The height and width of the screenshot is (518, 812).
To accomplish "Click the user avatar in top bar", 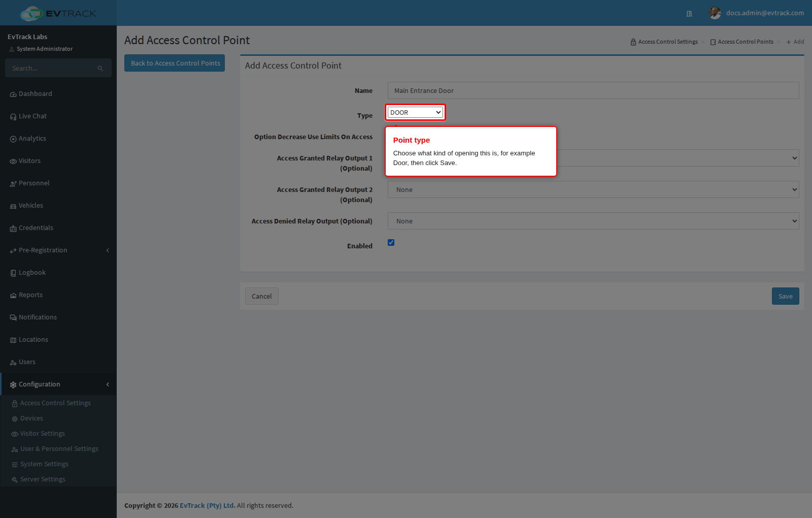I will pos(715,13).
